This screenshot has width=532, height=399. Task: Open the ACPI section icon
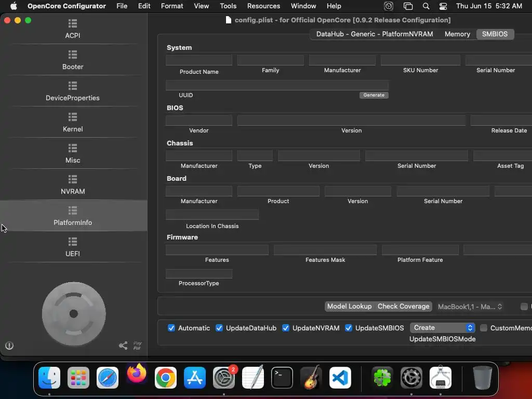(x=73, y=23)
